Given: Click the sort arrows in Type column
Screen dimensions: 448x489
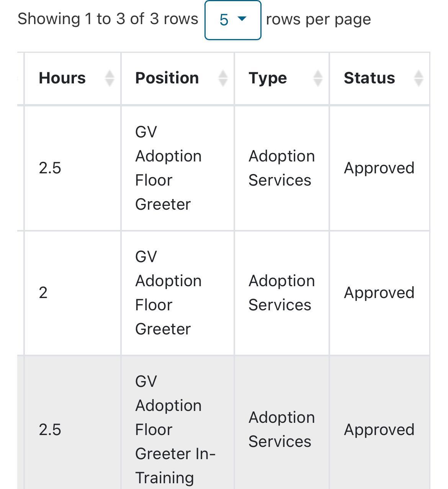Looking at the screenshot, I should click(318, 78).
